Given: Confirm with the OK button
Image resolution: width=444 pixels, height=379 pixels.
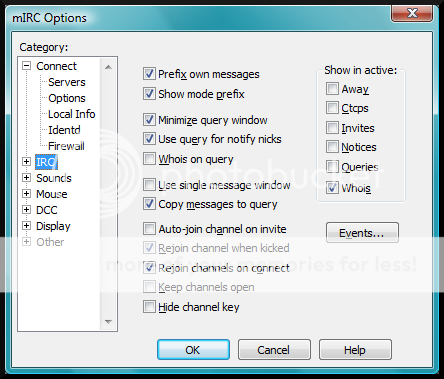Looking at the screenshot, I should [x=193, y=350].
